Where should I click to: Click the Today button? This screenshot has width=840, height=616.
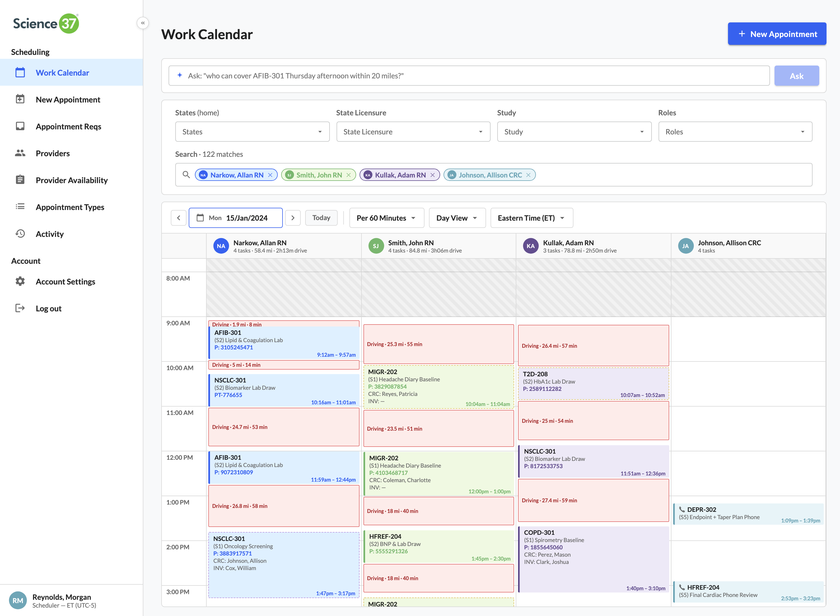[321, 218]
